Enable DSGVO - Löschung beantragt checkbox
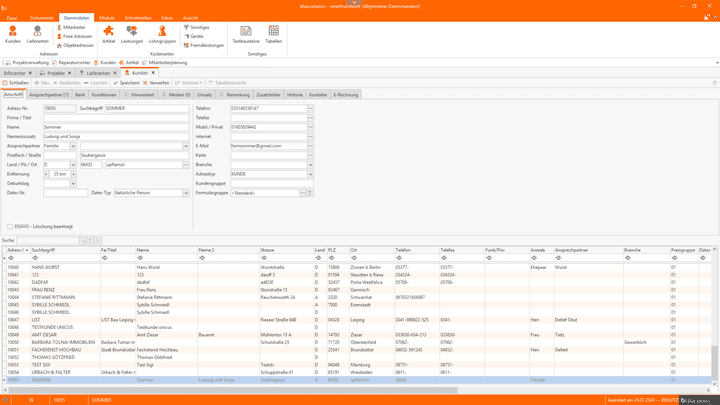Image resolution: width=720 pixels, height=405 pixels. [x=10, y=227]
